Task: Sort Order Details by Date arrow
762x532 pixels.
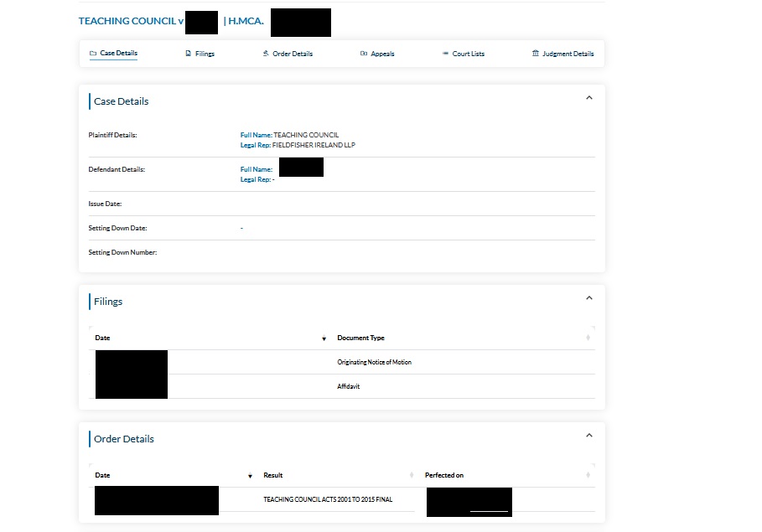Action: [x=251, y=476]
